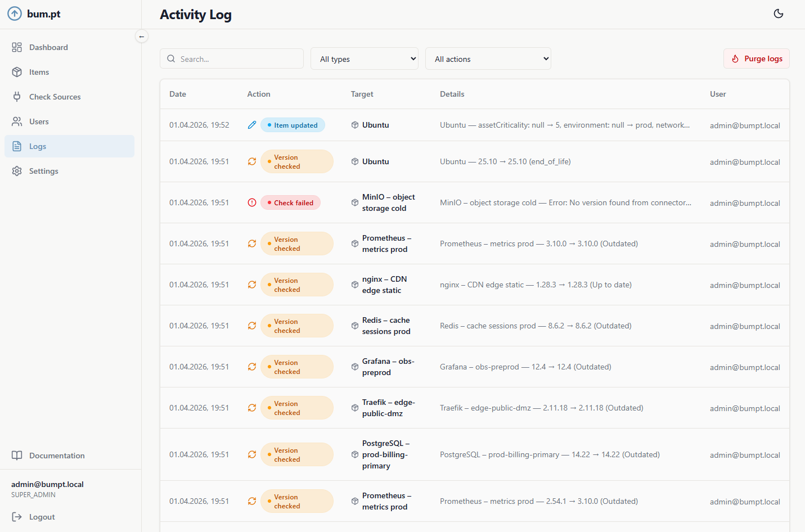Expand the All actions filter dropdown
The height and width of the screenshot is (532, 805).
click(x=488, y=59)
